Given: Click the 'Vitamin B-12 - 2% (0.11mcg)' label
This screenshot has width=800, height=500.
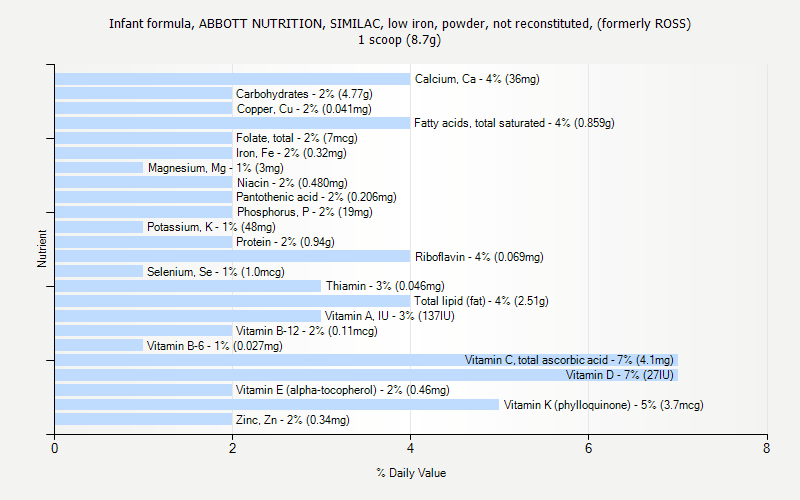Looking at the screenshot, I should coord(307,331).
